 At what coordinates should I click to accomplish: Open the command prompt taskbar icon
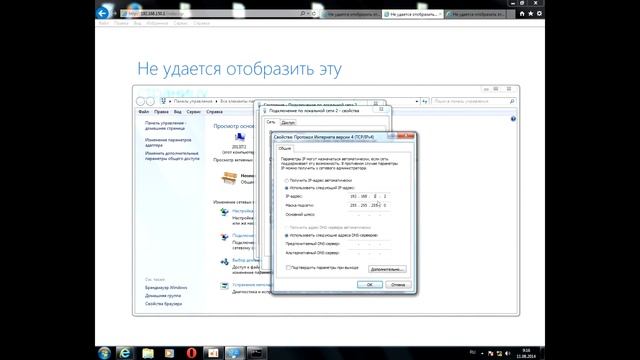pyautogui.click(x=256, y=353)
